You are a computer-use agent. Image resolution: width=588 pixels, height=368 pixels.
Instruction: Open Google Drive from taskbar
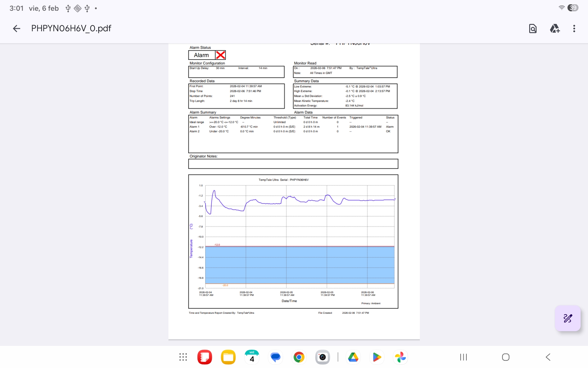coord(353,357)
